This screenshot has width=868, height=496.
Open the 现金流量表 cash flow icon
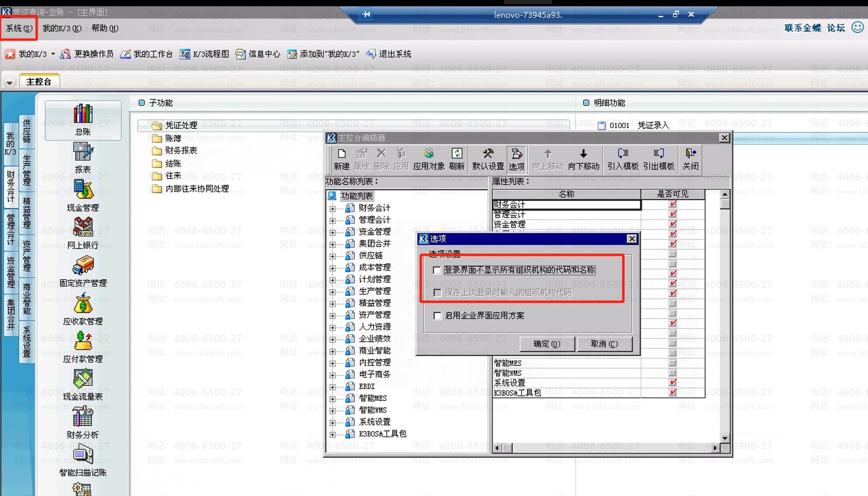pos(83,385)
